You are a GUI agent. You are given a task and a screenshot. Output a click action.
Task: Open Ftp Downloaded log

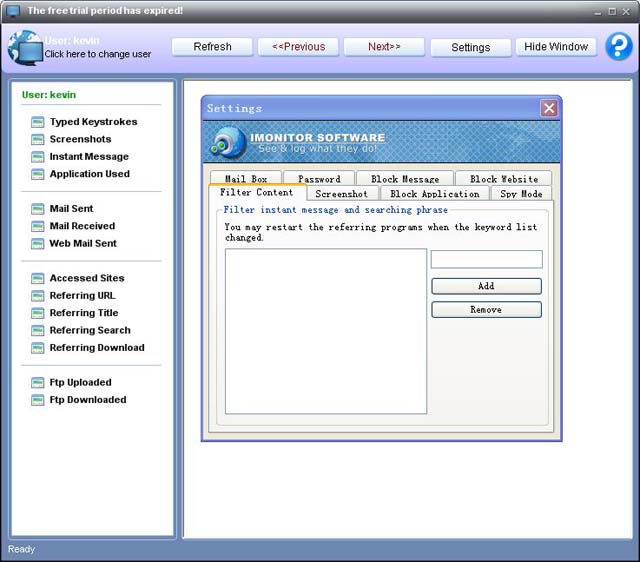click(88, 400)
